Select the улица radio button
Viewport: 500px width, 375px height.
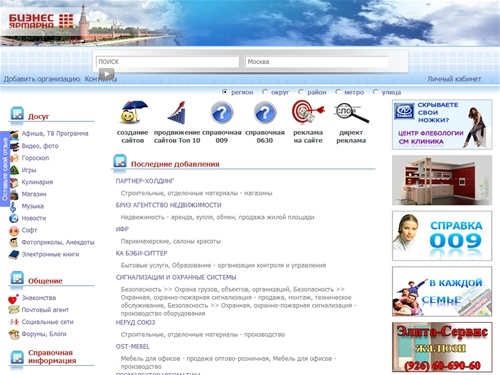(x=376, y=92)
